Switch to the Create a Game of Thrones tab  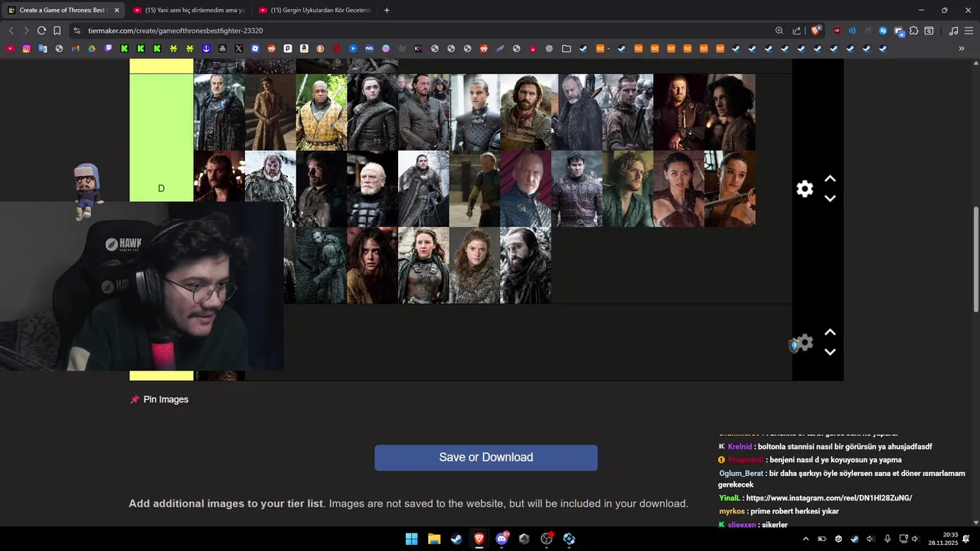point(64,10)
